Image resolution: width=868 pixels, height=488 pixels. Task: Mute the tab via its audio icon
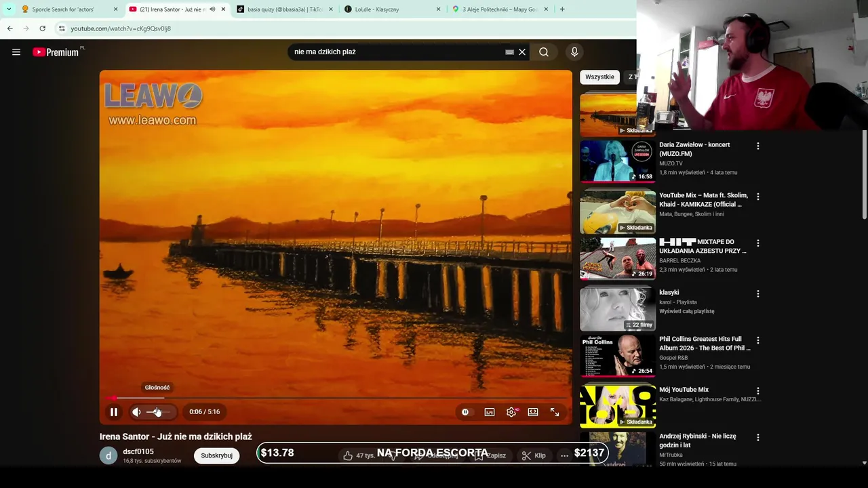212,9
